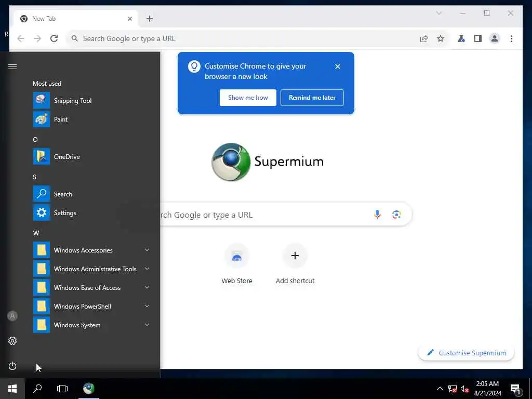This screenshot has height=399, width=532.
Task: Click Add shortcut plus tile
Action: click(x=295, y=265)
